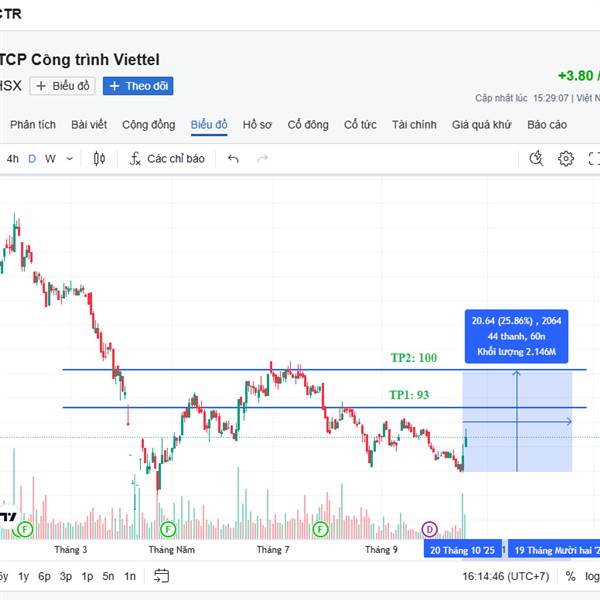Click the purple dividend D marker

click(x=430, y=527)
